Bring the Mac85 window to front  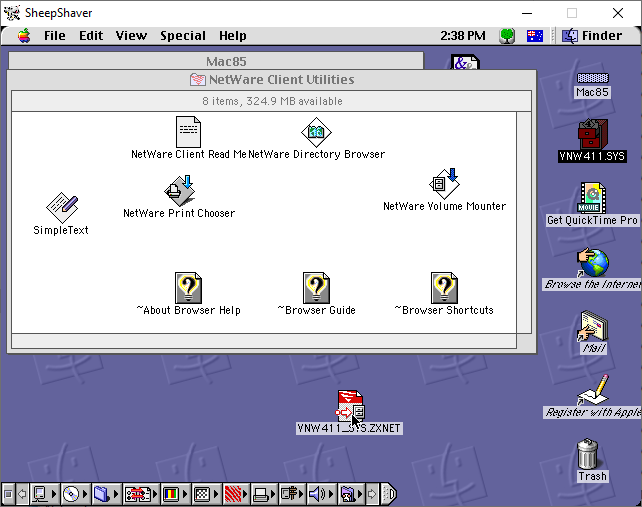216,61
